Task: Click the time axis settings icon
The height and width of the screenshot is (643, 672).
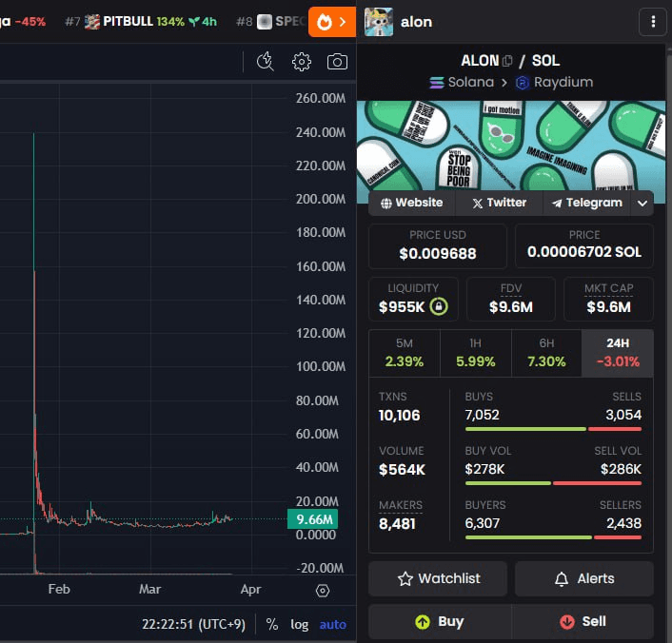Action: pos(323,591)
